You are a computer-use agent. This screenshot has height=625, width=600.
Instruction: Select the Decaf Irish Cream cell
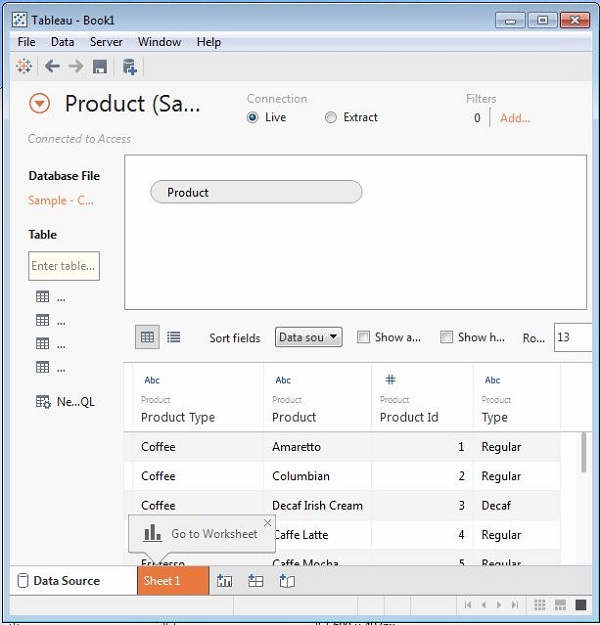click(x=317, y=505)
